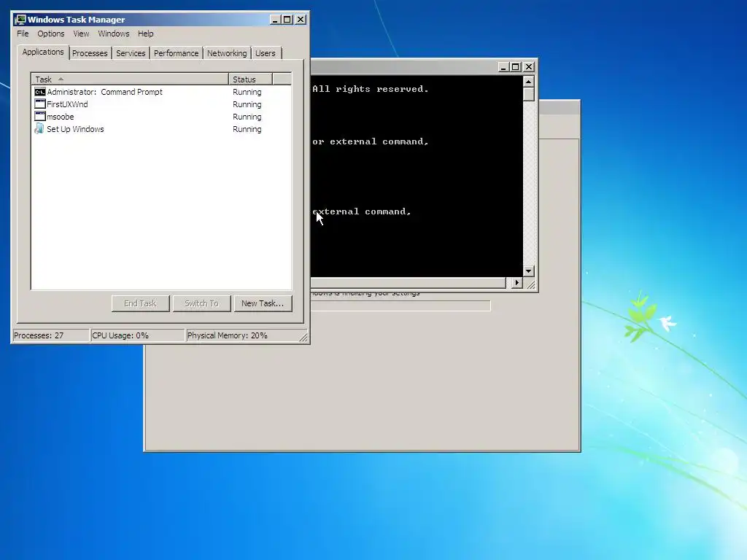Minimize the Command Prompt window

tap(503, 67)
